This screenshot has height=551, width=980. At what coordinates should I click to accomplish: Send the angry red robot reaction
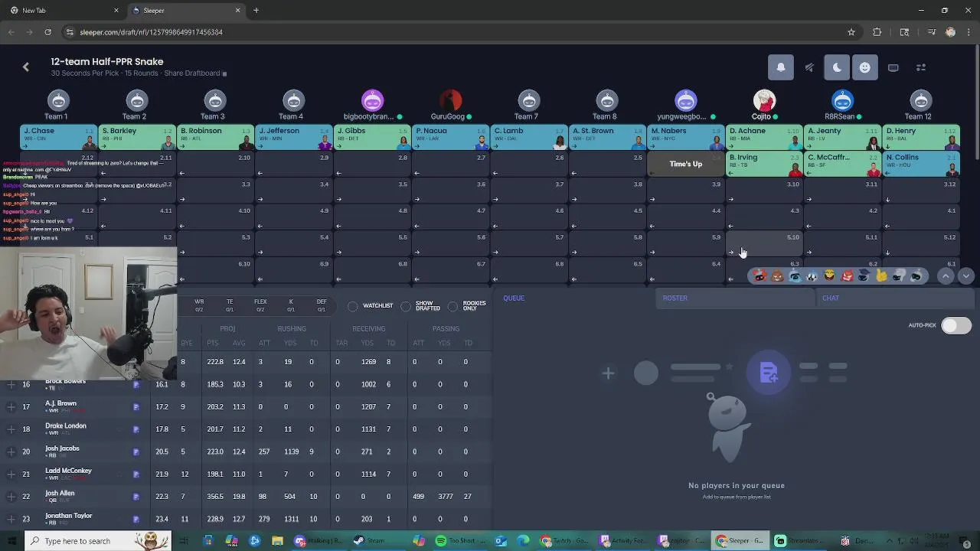(848, 276)
